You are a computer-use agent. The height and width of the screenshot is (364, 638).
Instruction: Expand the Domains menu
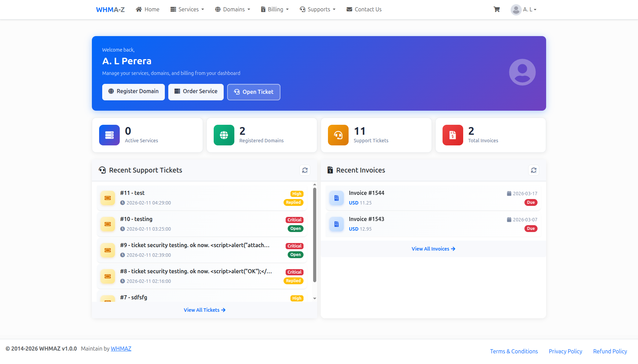click(232, 9)
